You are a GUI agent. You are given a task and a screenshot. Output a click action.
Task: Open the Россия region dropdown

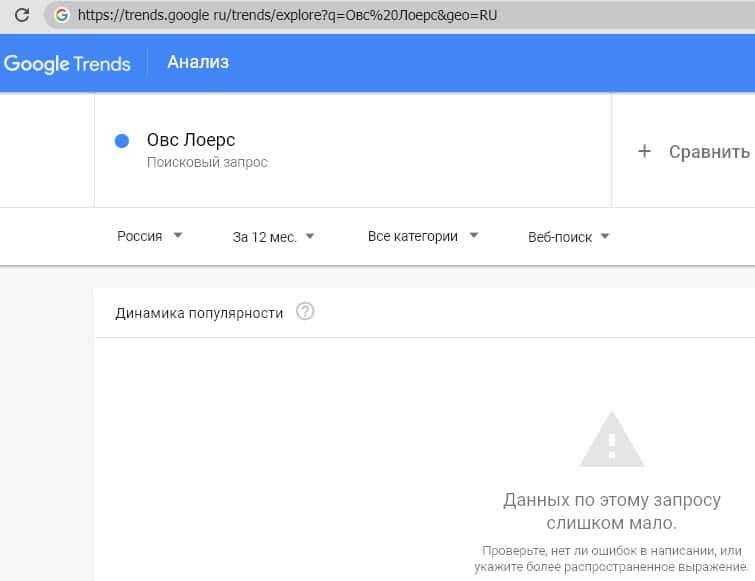[x=149, y=236]
